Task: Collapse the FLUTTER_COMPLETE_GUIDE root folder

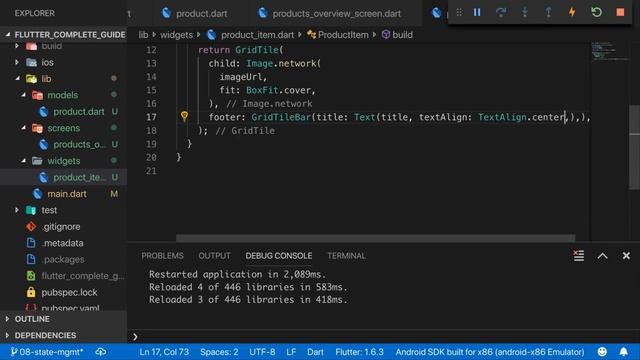Action: pos(65,35)
